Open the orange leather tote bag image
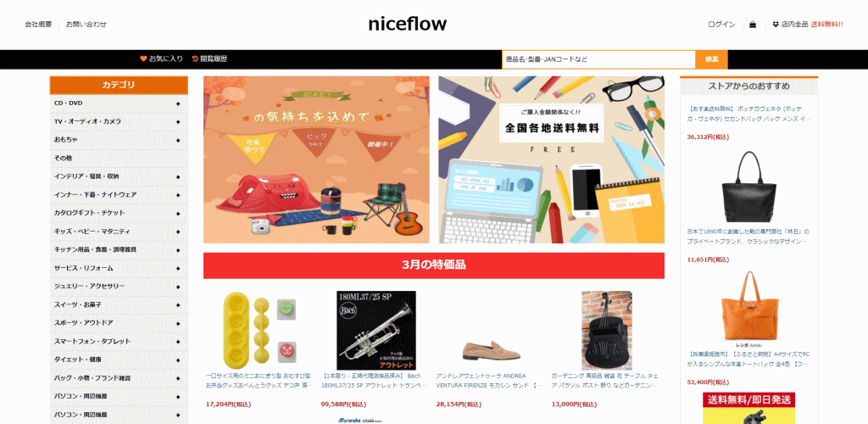The image size is (868, 424). 749,307
